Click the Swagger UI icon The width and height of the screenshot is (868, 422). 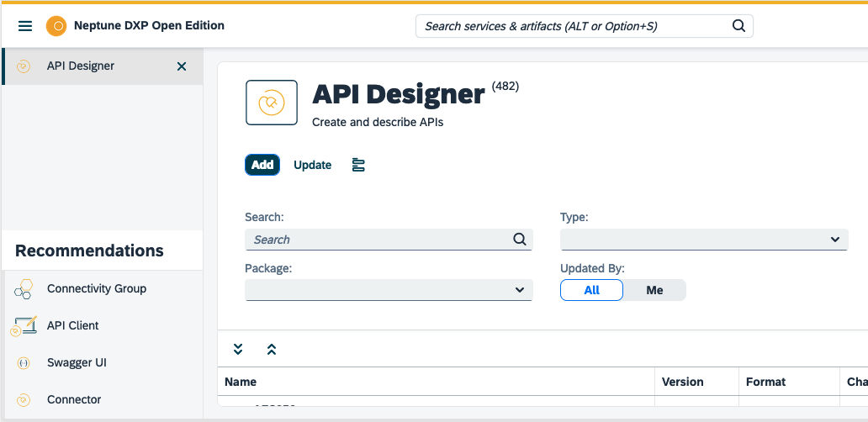24,363
